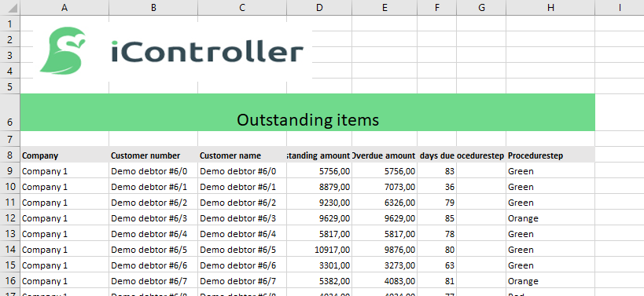Screen dimensions: 644x296
Task: Select column H header
Action: point(550,7)
